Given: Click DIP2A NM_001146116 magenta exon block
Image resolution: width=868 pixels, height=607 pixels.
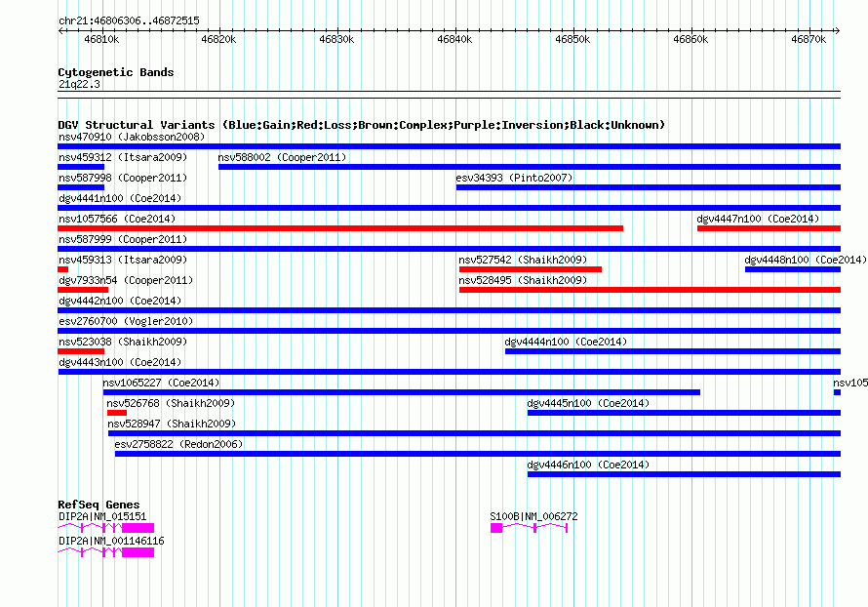Looking at the screenshot, I should (x=138, y=552).
